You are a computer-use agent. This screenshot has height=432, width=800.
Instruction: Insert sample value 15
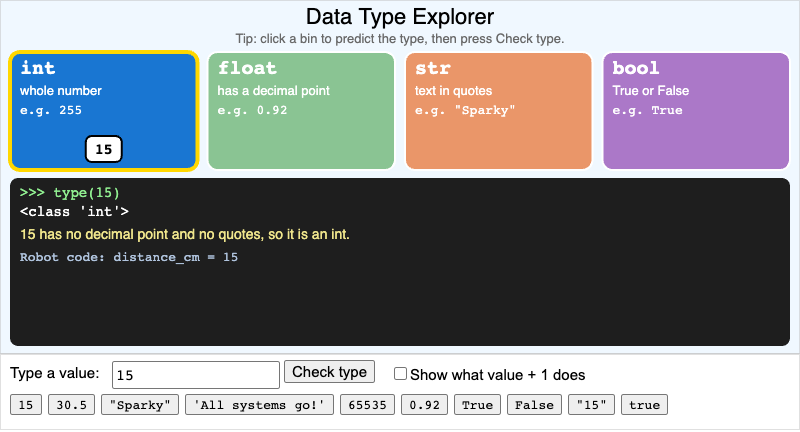[26, 405]
